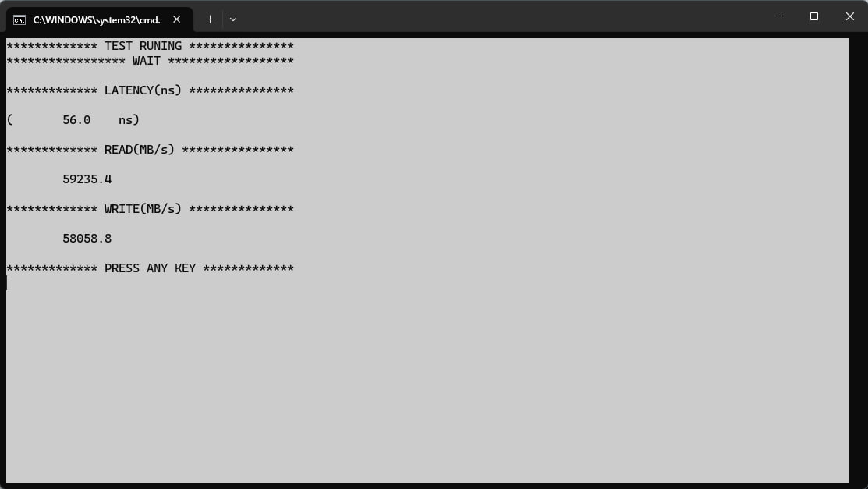868x489 pixels.
Task: Open a new terminal tab with plus
Action: (x=210, y=19)
